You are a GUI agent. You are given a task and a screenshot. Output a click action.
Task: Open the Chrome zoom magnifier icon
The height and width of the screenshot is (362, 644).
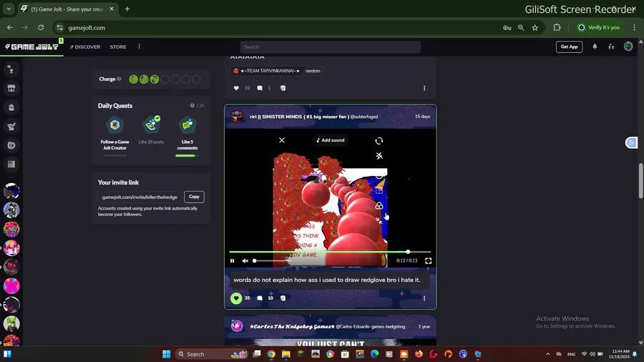click(x=521, y=27)
